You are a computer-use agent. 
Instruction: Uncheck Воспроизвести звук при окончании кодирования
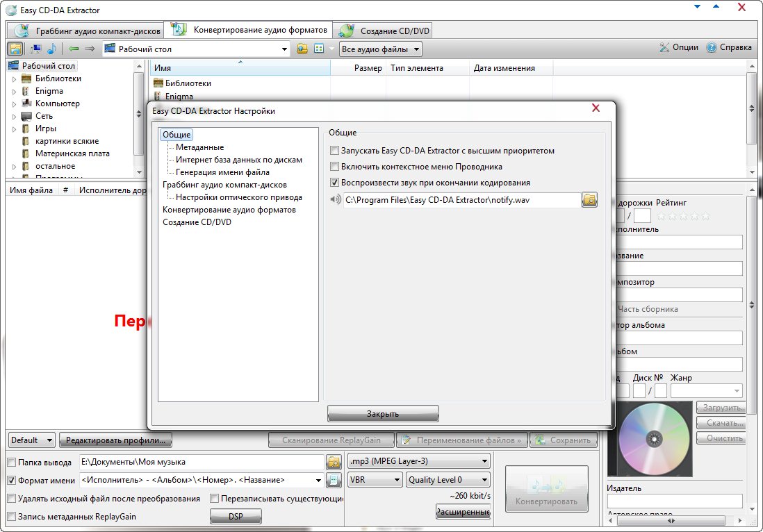tap(334, 183)
